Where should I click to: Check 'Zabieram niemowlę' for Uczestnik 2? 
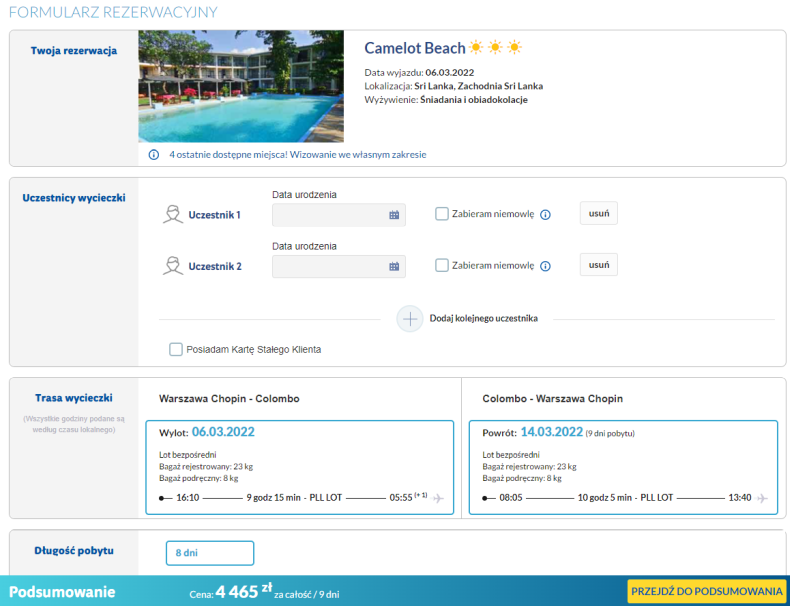click(442, 265)
